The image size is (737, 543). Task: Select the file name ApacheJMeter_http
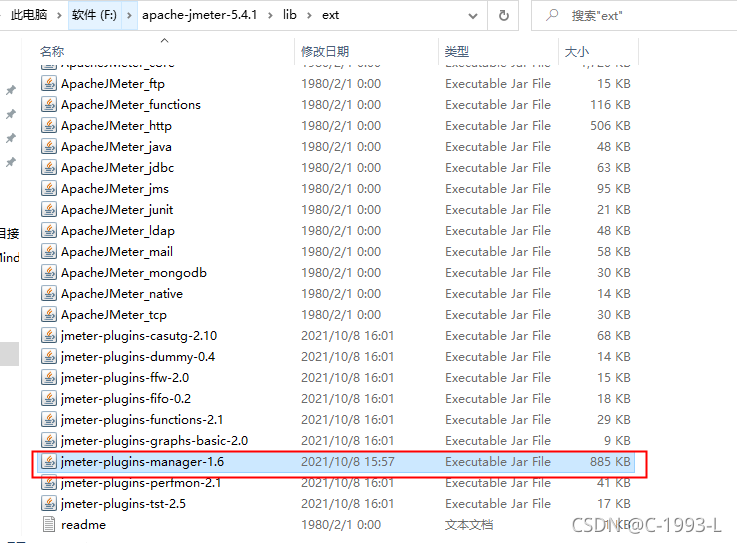[x=117, y=126]
